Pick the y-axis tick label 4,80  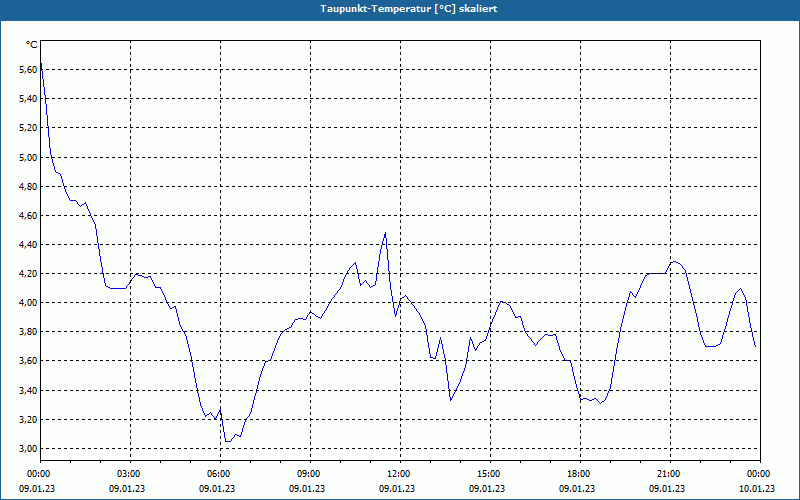[28, 186]
